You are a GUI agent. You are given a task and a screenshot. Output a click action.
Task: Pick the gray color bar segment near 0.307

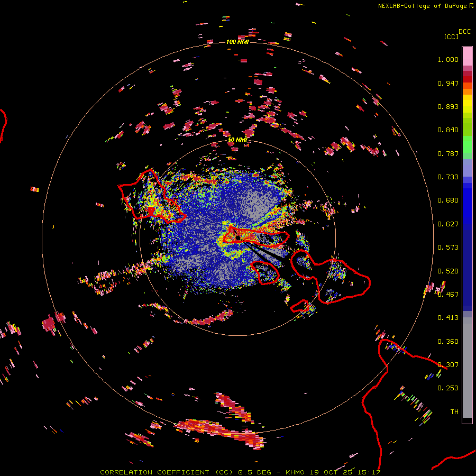coord(467,368)
